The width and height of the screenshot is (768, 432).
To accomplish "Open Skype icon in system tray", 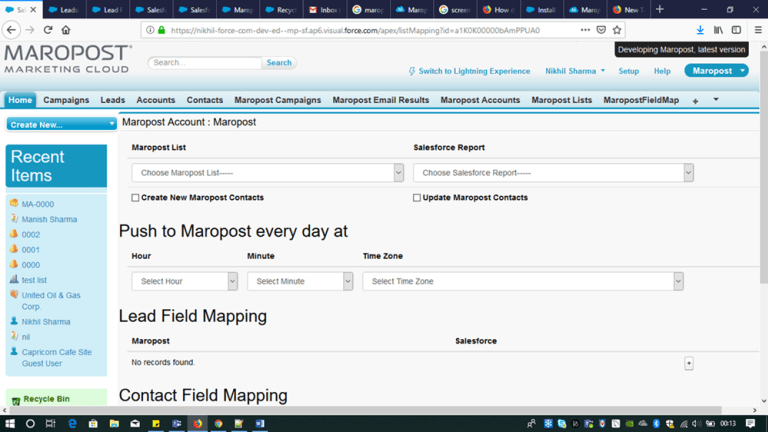I will pos(562,423).
